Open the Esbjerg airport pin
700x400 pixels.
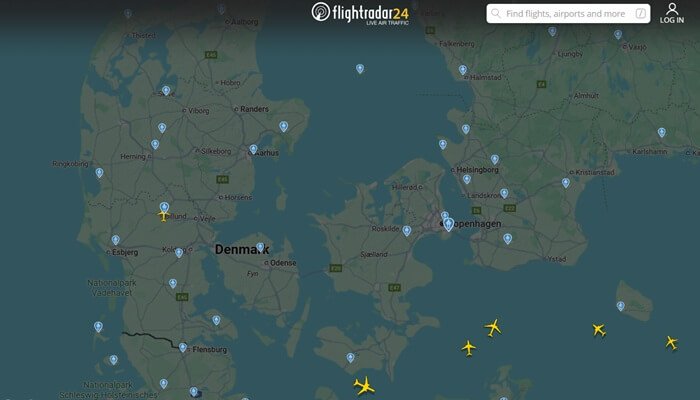point(116,240)
